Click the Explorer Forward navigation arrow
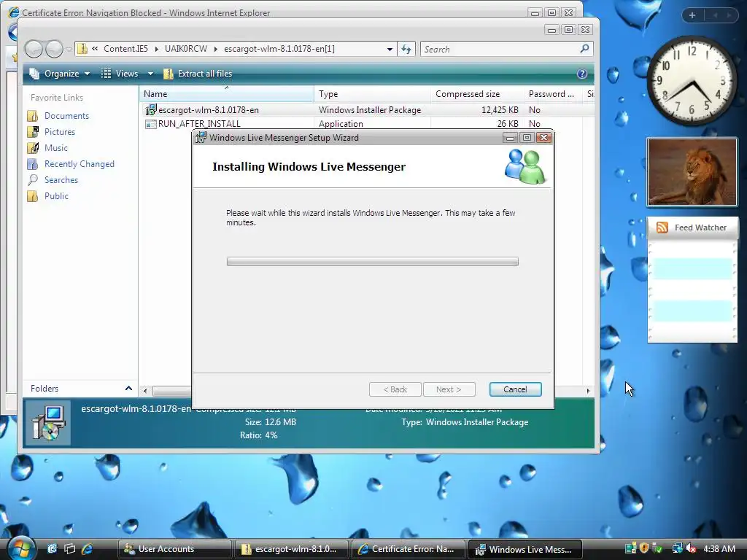The height and width of the screenshot is (560, 747). (x=54, y=49)
